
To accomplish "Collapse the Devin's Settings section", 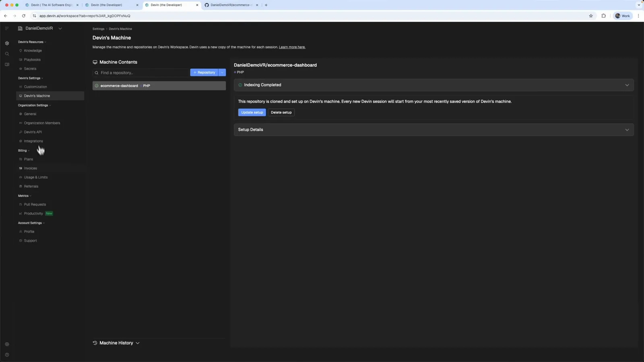I will pos(31,78).
